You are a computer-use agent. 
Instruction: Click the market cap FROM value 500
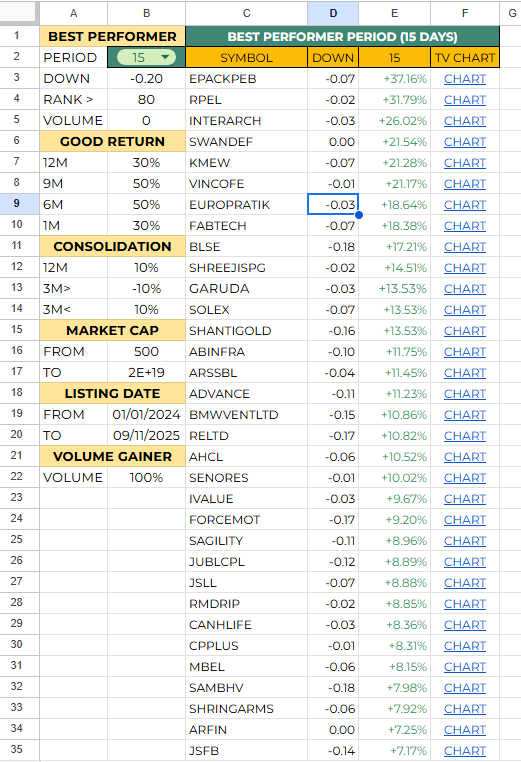[x=146, y=351]
